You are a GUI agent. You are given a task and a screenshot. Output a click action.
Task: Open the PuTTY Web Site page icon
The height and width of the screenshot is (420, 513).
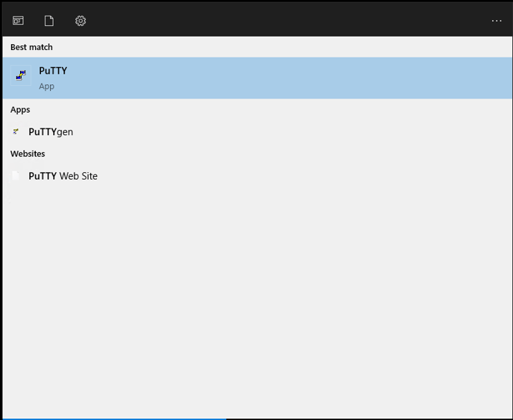point(16,176)
